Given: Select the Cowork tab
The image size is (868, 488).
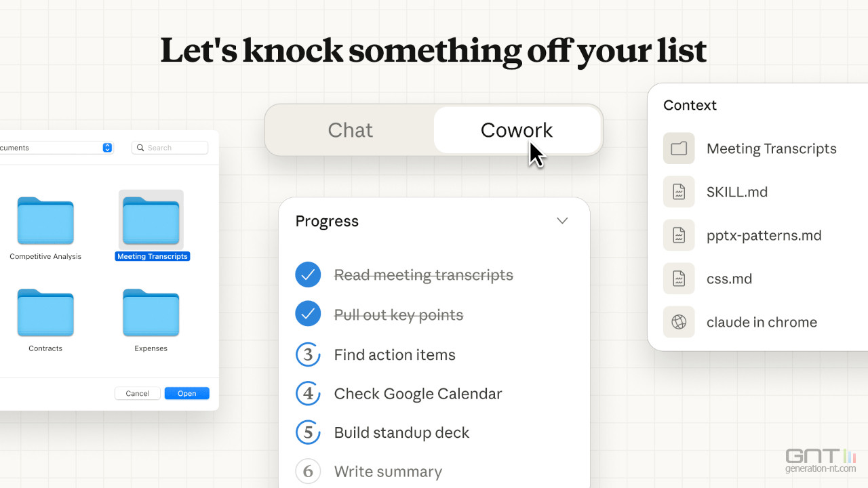Looking at the screenshot, I should click(x=517, y=130).
